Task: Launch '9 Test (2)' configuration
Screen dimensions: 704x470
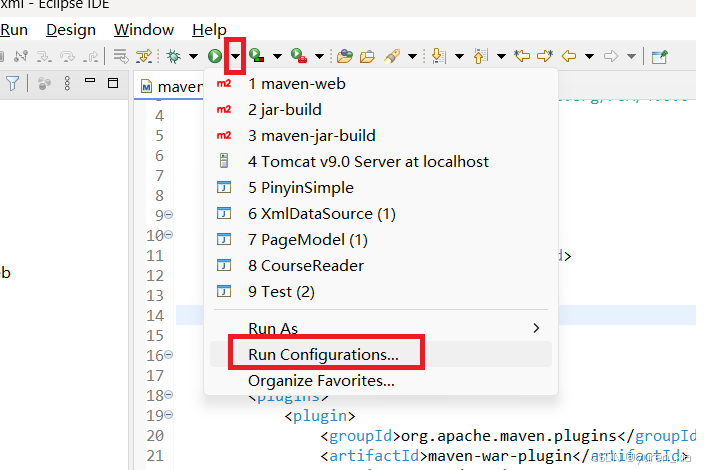Action: pos(381,292)
